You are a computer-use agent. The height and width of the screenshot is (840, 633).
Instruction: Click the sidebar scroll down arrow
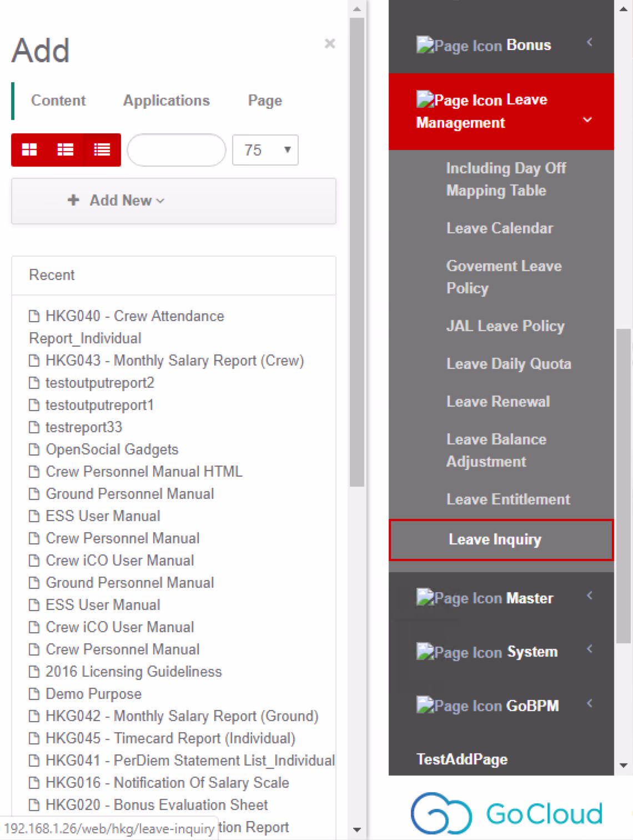pos(623,766)
